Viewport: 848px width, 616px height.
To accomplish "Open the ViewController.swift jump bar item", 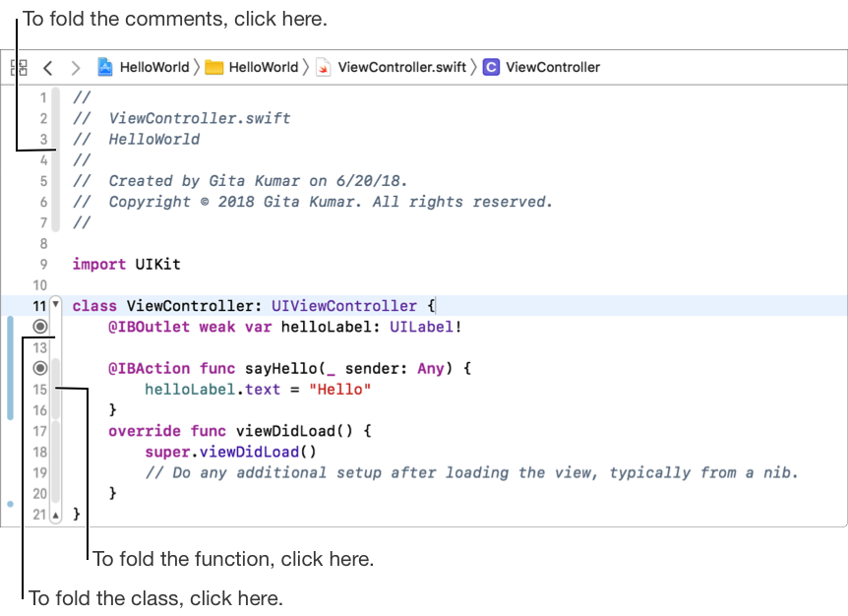I will click(x=402, y=68).
